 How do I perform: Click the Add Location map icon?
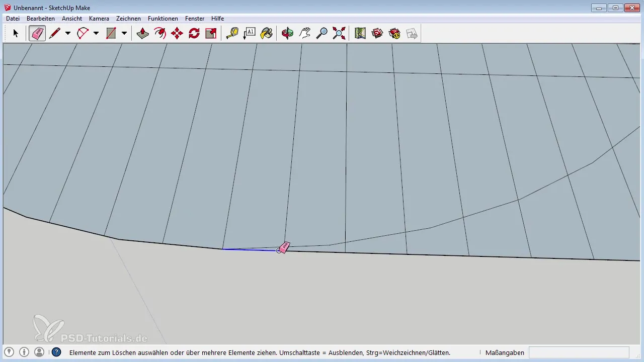tap(360, 33)
